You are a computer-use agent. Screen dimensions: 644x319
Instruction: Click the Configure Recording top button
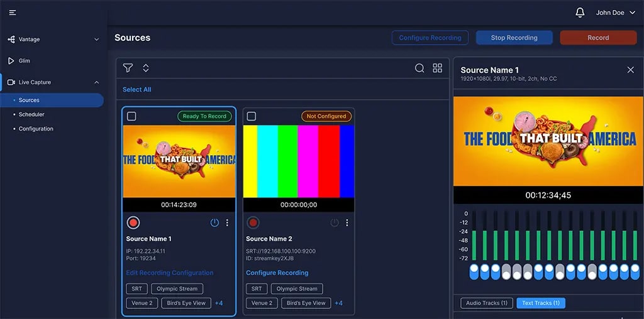click(430, 38)
